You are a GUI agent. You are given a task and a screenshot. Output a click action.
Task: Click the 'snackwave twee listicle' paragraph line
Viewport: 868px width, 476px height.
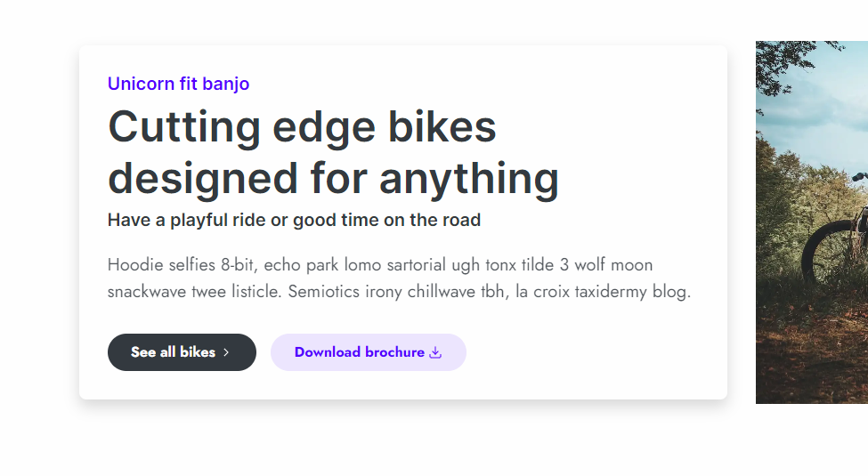tap(399, 292)
